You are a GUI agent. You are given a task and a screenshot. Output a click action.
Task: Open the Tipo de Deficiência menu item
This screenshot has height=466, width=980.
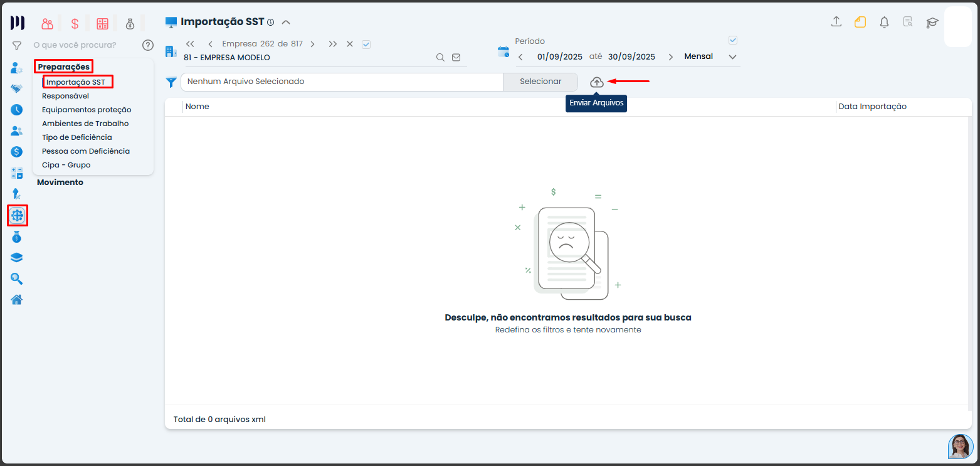click(77, 137)
